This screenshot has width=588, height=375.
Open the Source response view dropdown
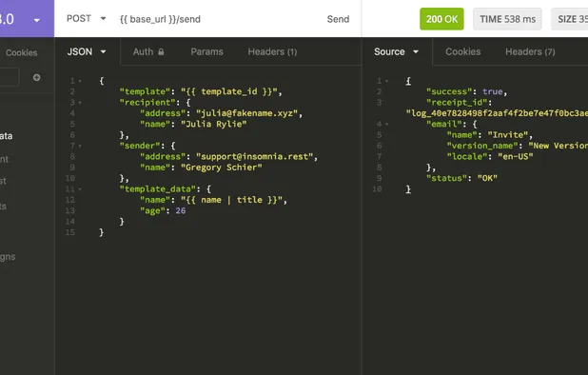click(x=396, y=51)
